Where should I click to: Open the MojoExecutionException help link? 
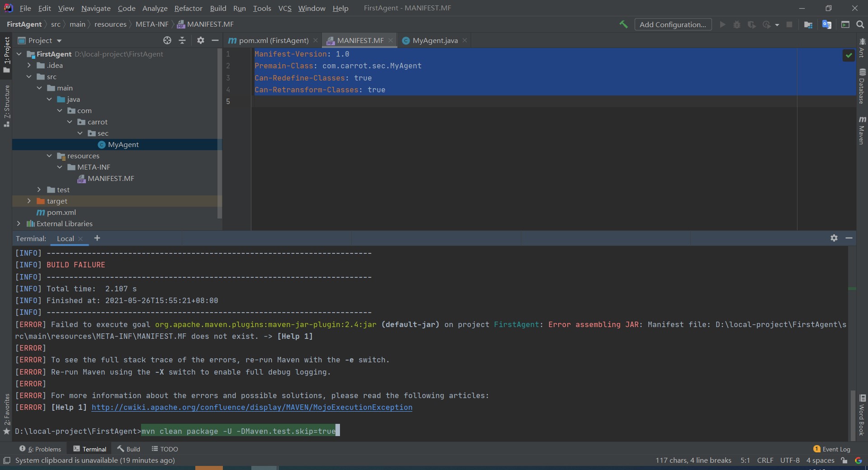coord(252,407)
